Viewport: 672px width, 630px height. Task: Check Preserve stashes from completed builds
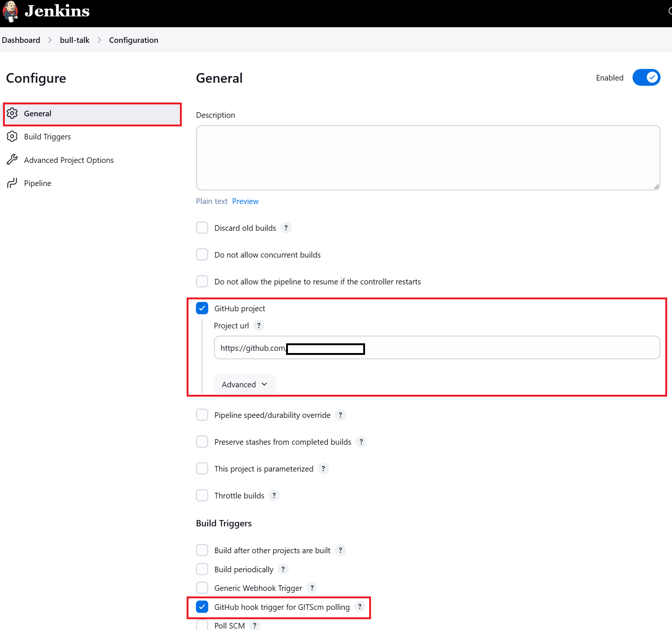click(202, 442)
